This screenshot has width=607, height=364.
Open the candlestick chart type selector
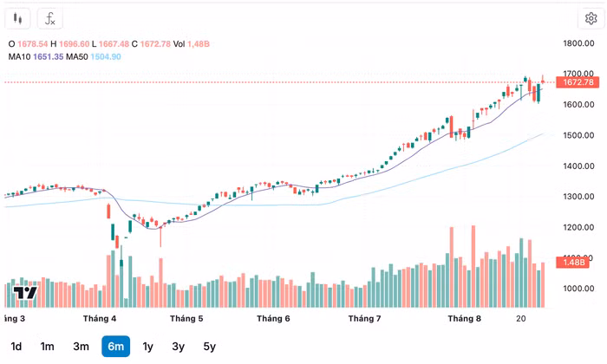pos(20,18)
